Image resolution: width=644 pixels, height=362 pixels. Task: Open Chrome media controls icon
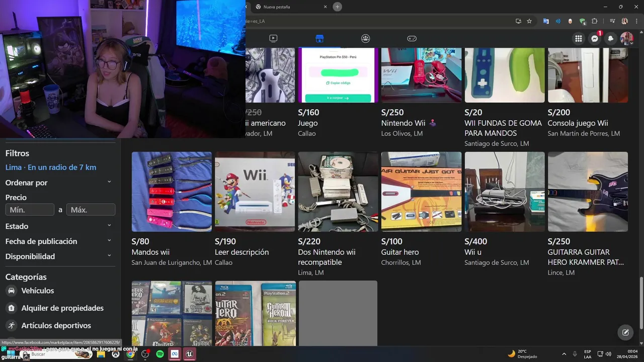(x=612, y=21)
